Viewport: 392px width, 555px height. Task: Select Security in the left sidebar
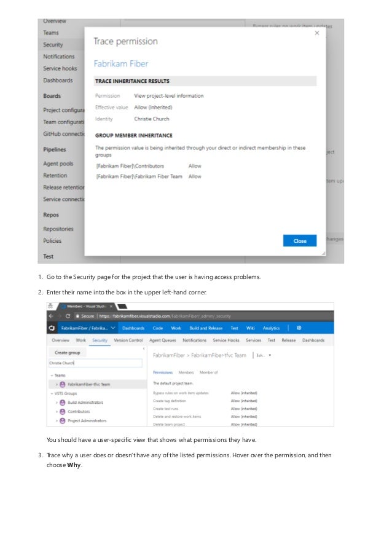(53, 45)
